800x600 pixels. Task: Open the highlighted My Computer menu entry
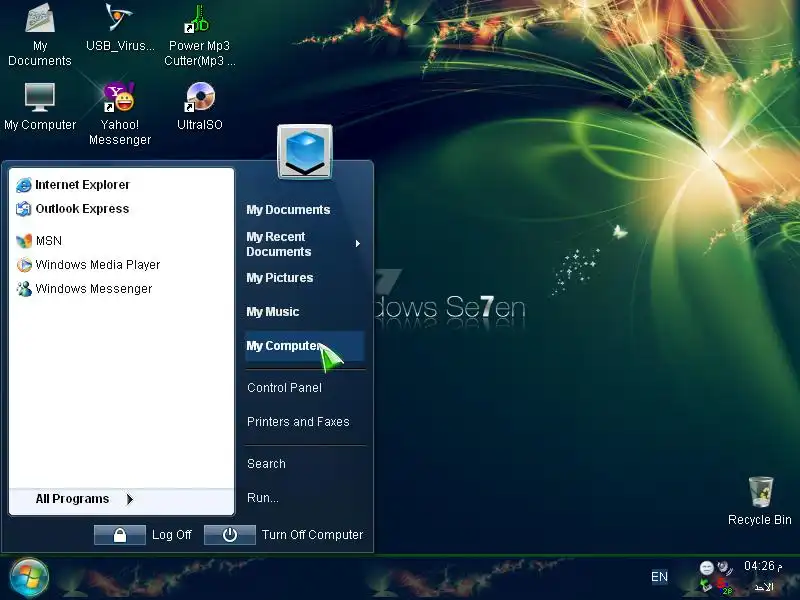pos(305,346)
